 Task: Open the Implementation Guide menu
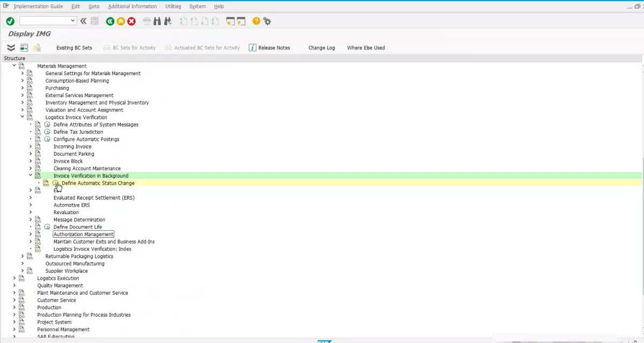coord(38,6)
